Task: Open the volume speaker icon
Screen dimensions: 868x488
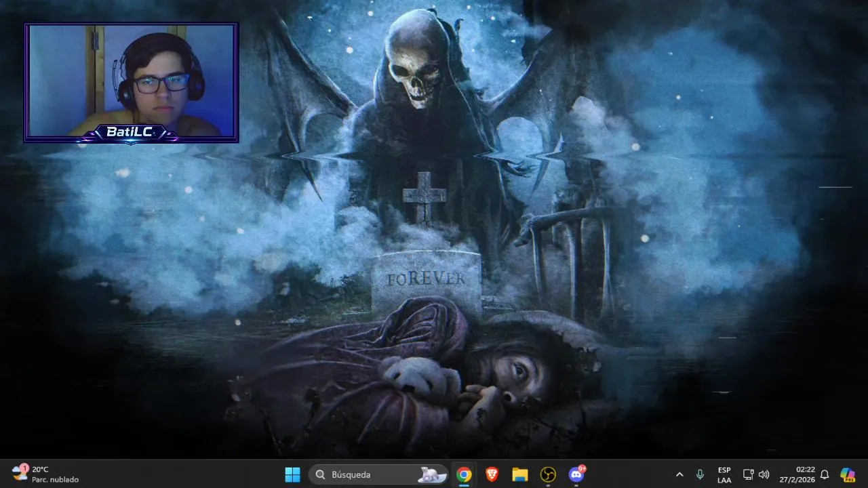Action: tap(764, 474)
